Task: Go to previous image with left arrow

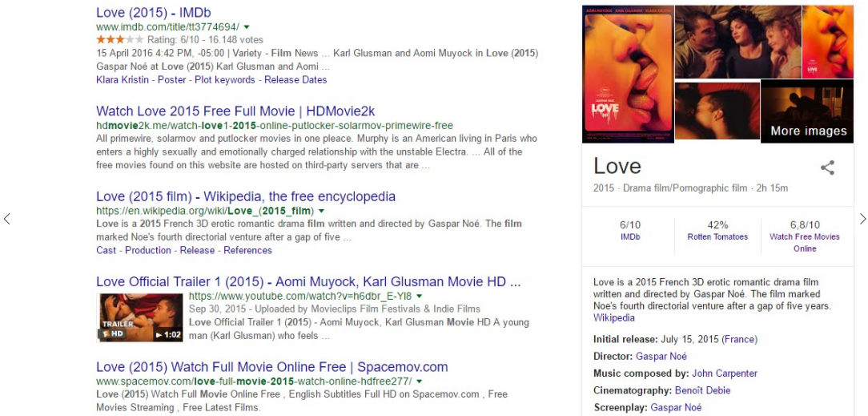Action: pyautogui.click(x=6, y=219)
